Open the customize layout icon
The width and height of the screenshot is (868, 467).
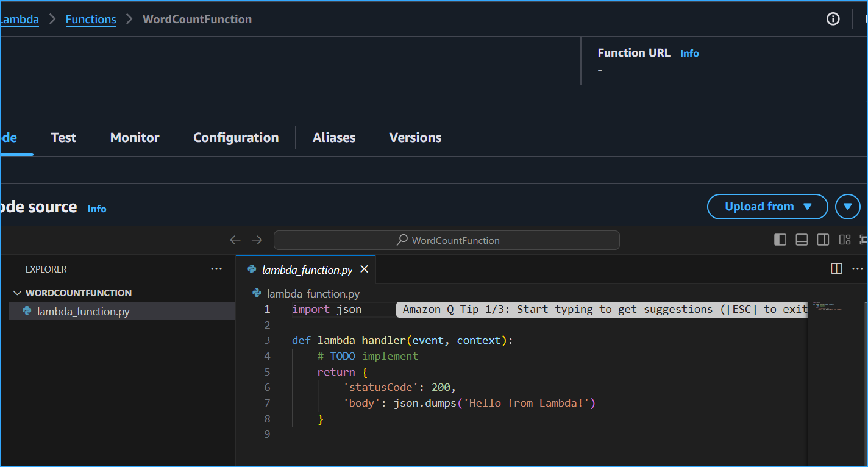pos(844,240)
